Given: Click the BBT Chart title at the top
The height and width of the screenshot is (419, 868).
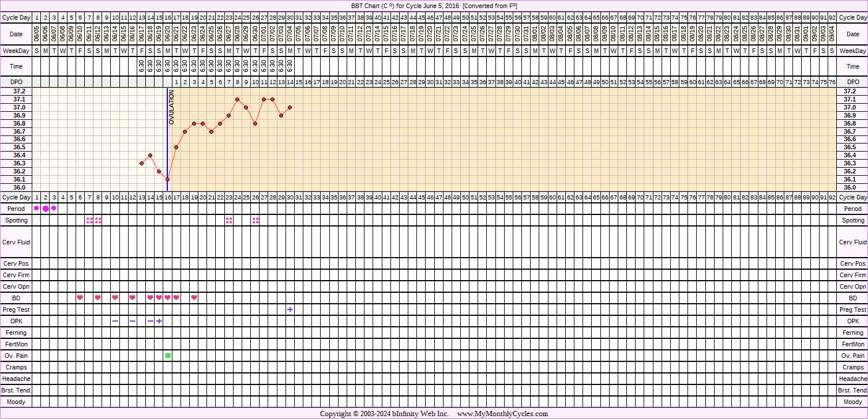Looking at the screenshot, I should click(433, 6).
